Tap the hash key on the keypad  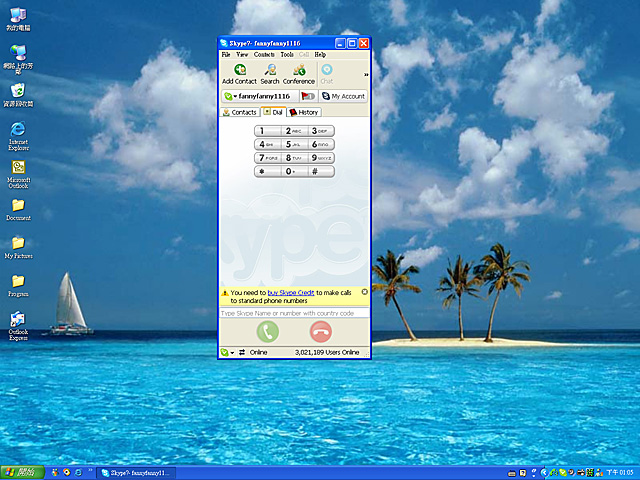pos(321,171)
